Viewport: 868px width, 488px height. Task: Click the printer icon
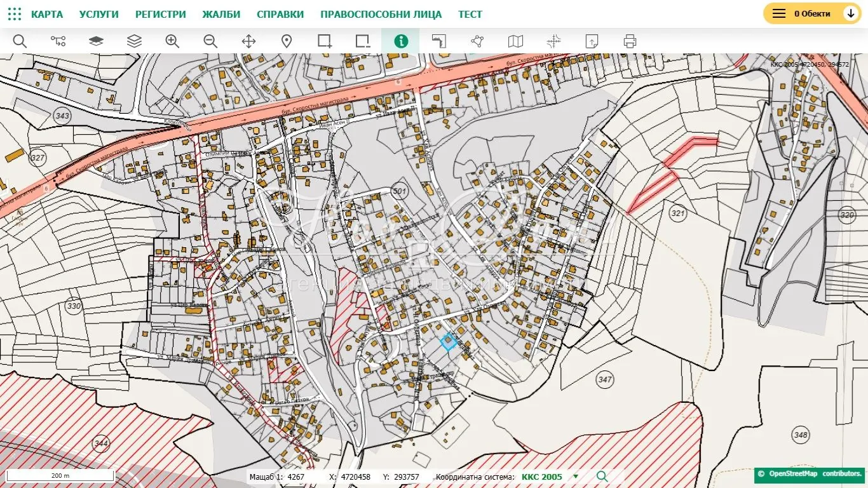630,41
